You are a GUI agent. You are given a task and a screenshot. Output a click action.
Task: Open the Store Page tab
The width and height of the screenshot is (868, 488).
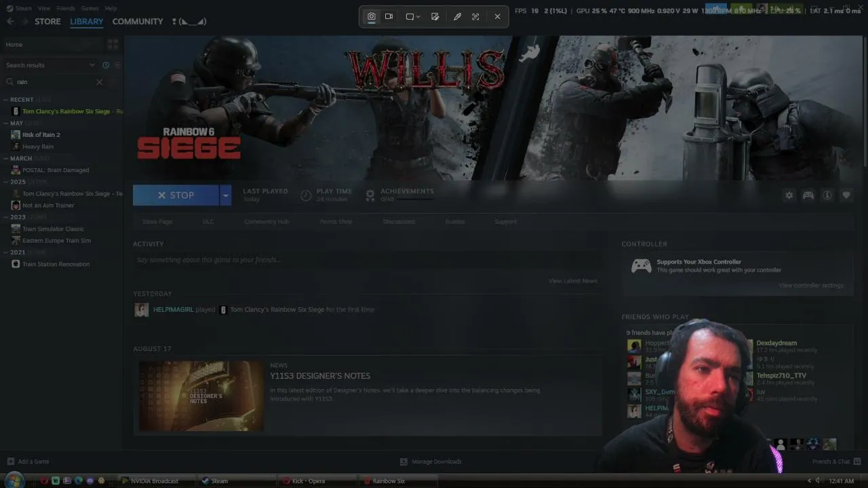click(157, 222)
